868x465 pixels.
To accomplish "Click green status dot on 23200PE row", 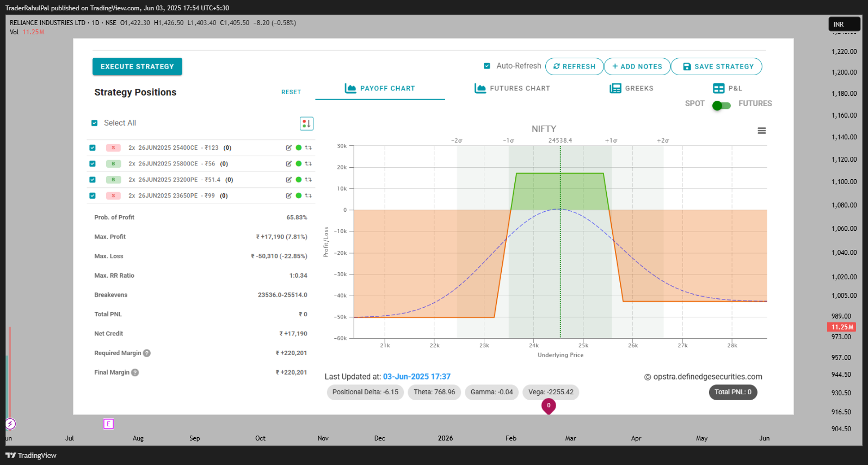I will tap(299, 180).
